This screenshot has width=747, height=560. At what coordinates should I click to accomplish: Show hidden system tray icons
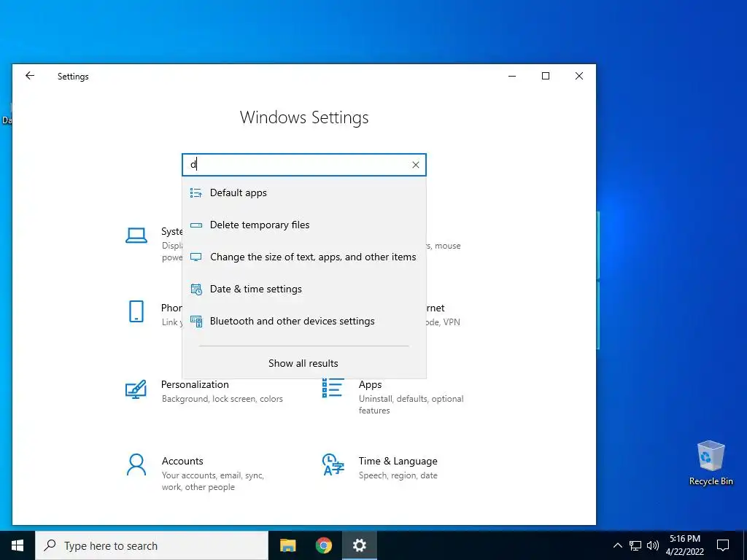tap(617, 545)
